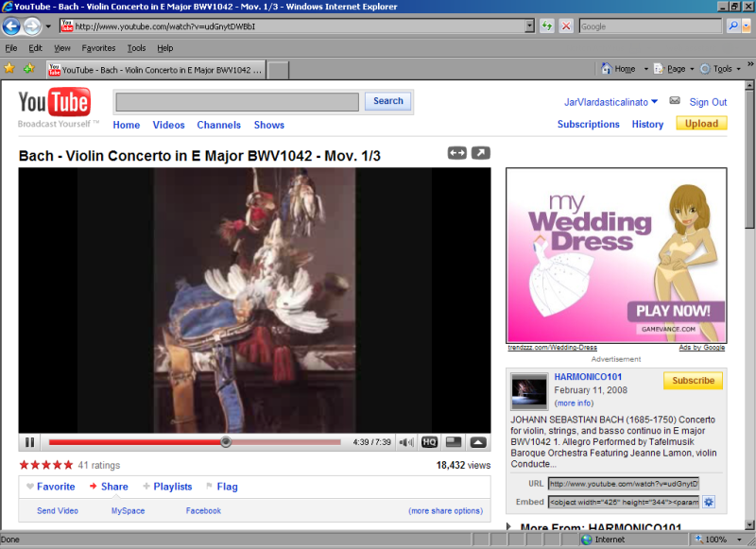Open the Edit menu
The width and height of the screenshot is (756, 549).
click(35, 48)
